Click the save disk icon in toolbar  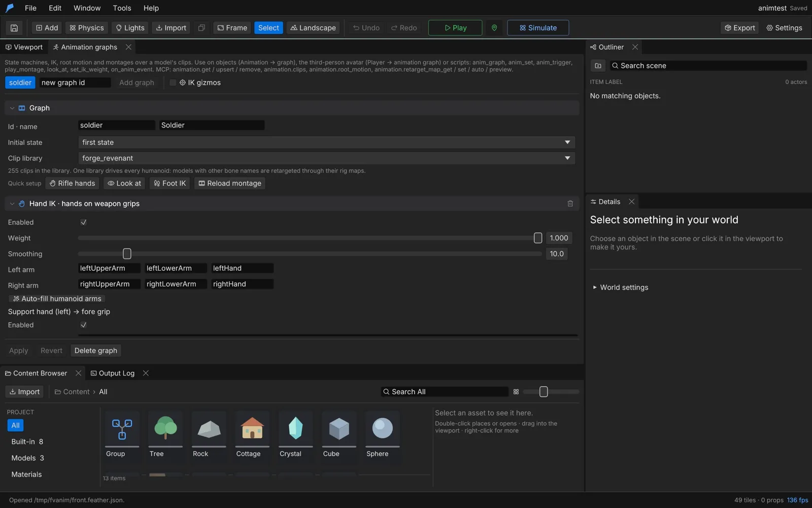(x=14, y=28)
